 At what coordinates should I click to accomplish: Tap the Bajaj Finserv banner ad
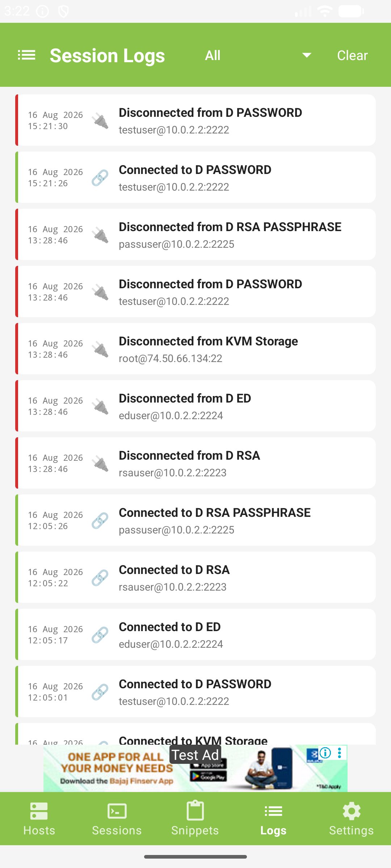(195, 768)
